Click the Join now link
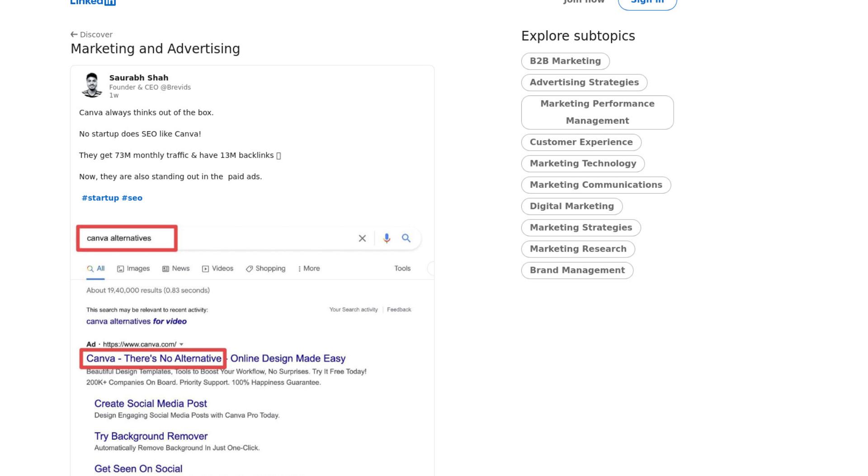The image size is (868, 476). [x=584, y=2]
